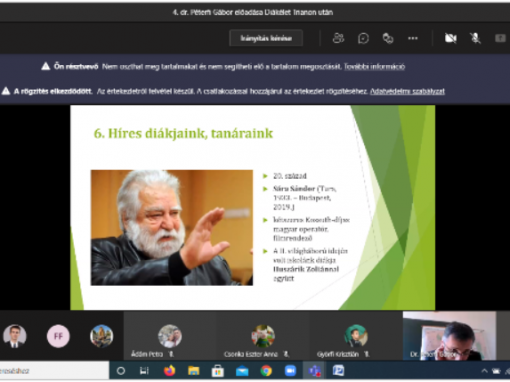The height and width of the screenshot is (382, 510).
Task: Open Firefox from the taskbar
Action: coord(169,371)
